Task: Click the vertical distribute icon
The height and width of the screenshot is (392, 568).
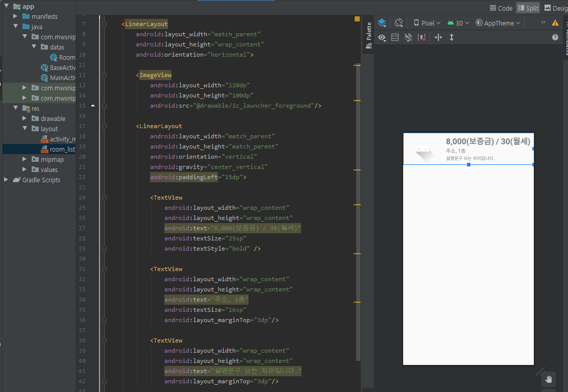Action: 451,37
